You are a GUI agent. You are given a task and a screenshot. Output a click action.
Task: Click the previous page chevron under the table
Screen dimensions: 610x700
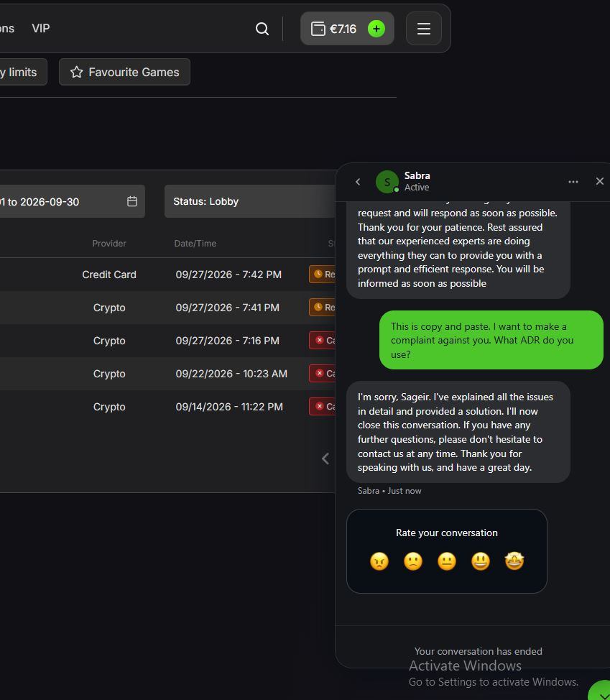click(x=325, y=459)
